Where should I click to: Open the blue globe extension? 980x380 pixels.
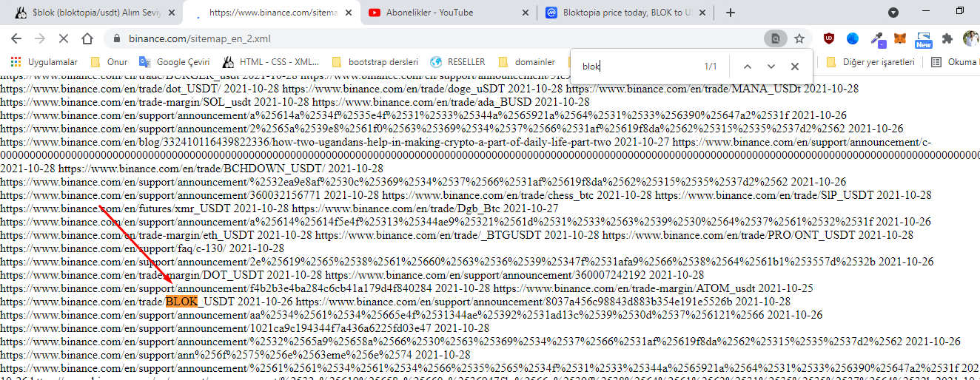point(853,38)
